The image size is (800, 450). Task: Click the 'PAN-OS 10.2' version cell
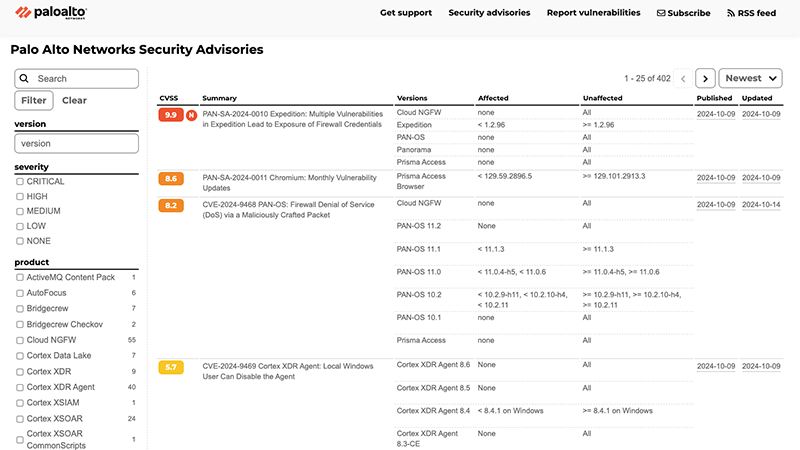[x=418, y=294]
